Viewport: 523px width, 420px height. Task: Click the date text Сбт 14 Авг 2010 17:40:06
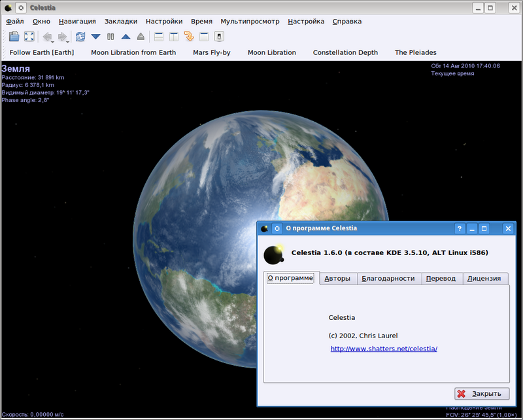tap(465, 66)
